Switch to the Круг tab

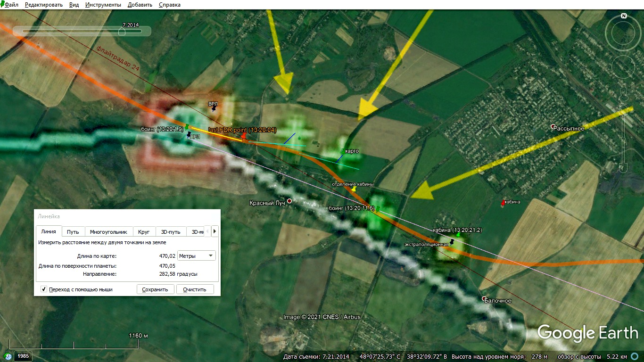pos(144,232)
